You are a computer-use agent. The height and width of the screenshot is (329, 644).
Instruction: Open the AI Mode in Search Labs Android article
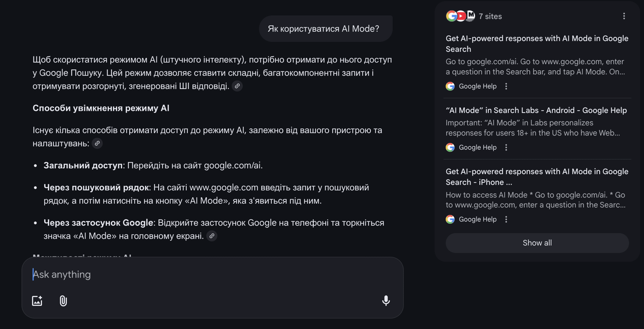point(536,110)
